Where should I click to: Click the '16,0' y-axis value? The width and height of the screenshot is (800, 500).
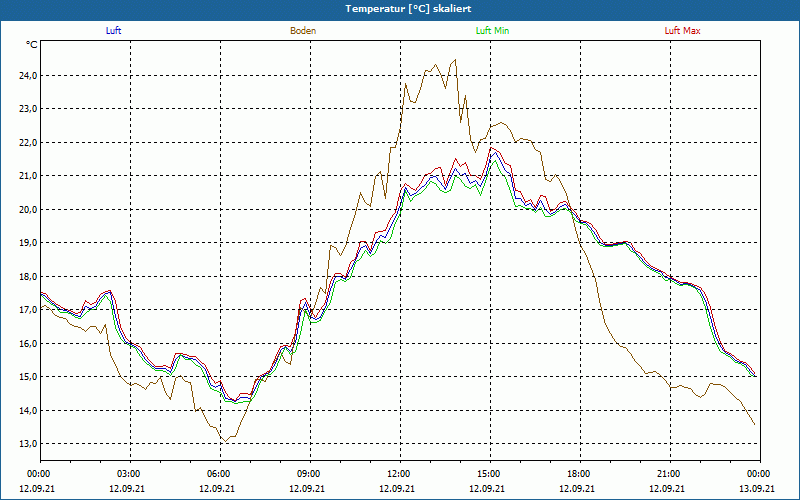(29, 343)
